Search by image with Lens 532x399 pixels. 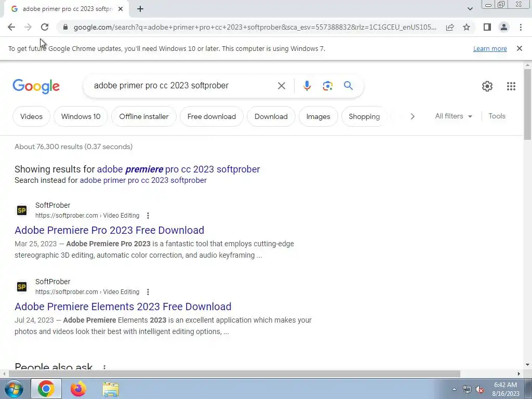(327, 86)
